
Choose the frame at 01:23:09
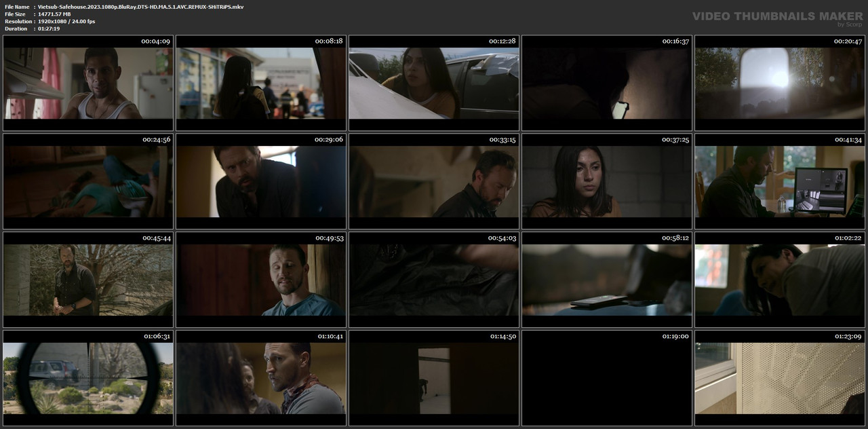(780, 378)
